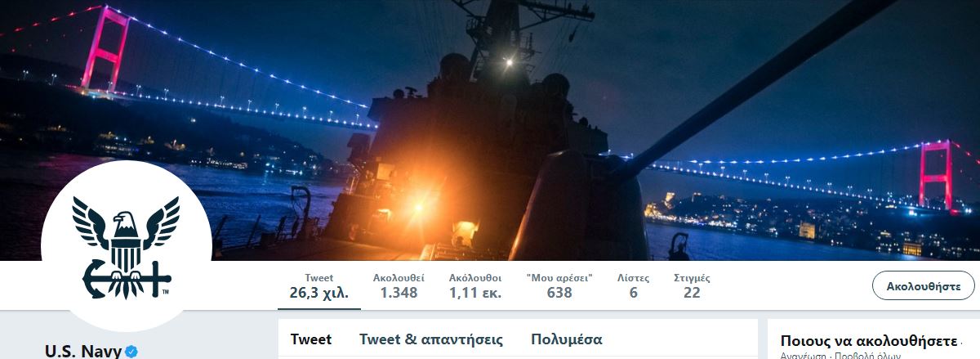Click the 638 likes number
The height and width of the screenshot is (359, 980).
pyautogui.click(x=559, y=293)
